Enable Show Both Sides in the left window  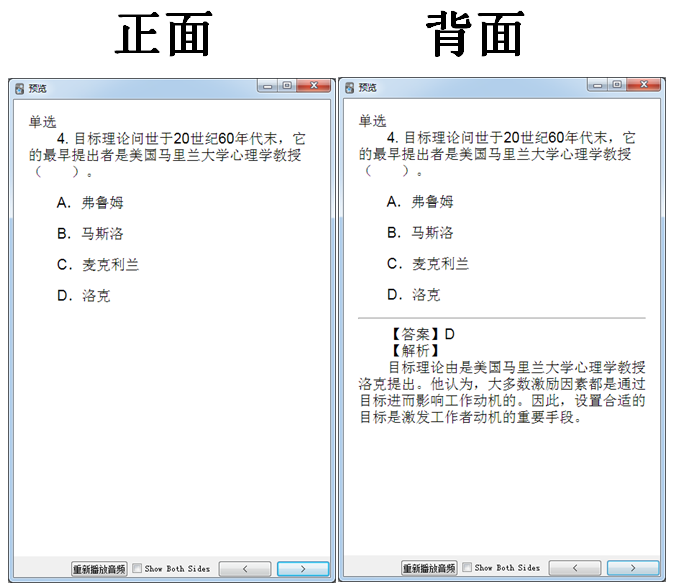click(137, 569)
